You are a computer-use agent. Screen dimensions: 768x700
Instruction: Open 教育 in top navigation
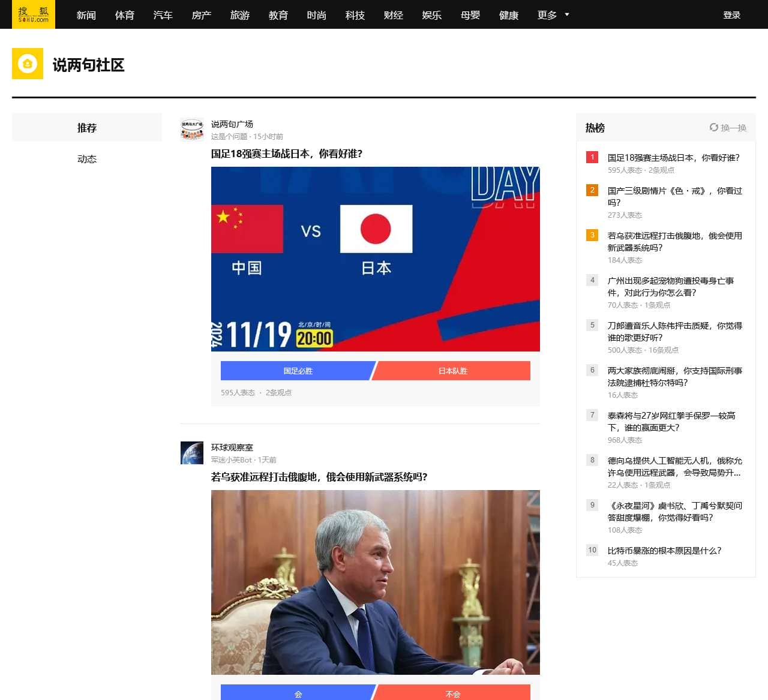pos(278,15)
